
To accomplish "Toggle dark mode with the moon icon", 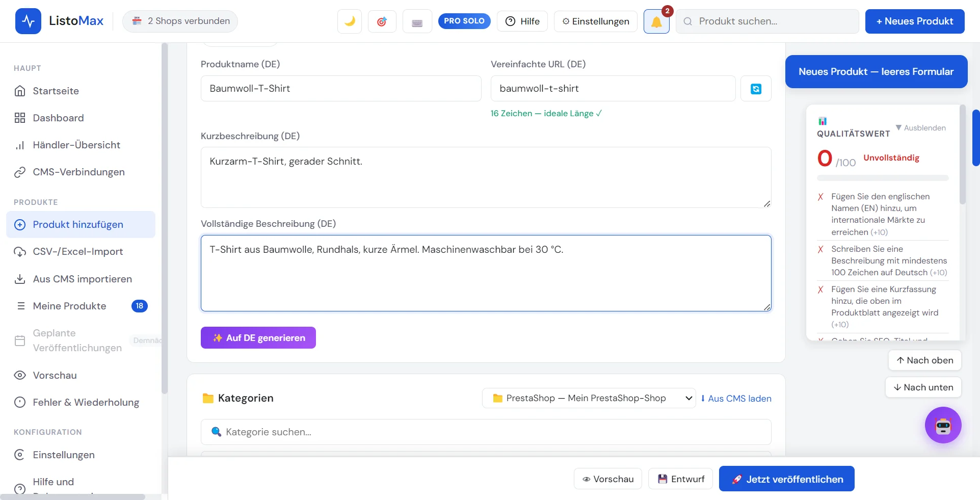I will (350, 21).
